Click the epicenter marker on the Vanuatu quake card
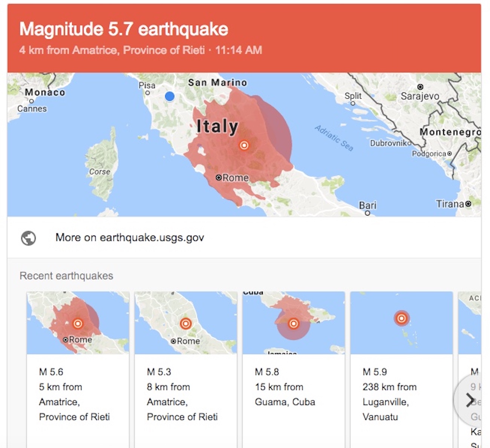Viewport: 490px width, 448px height. point(401,318)
